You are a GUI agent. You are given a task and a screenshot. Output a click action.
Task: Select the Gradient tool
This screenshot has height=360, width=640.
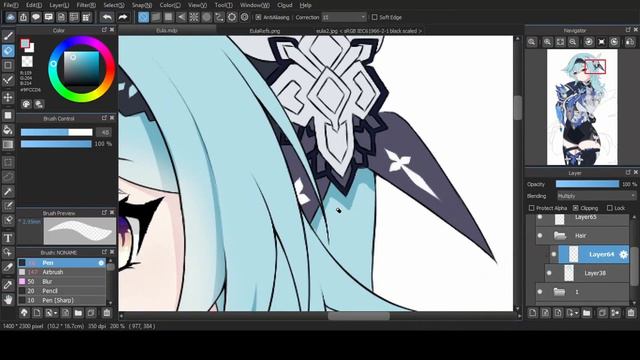[8, 144]
